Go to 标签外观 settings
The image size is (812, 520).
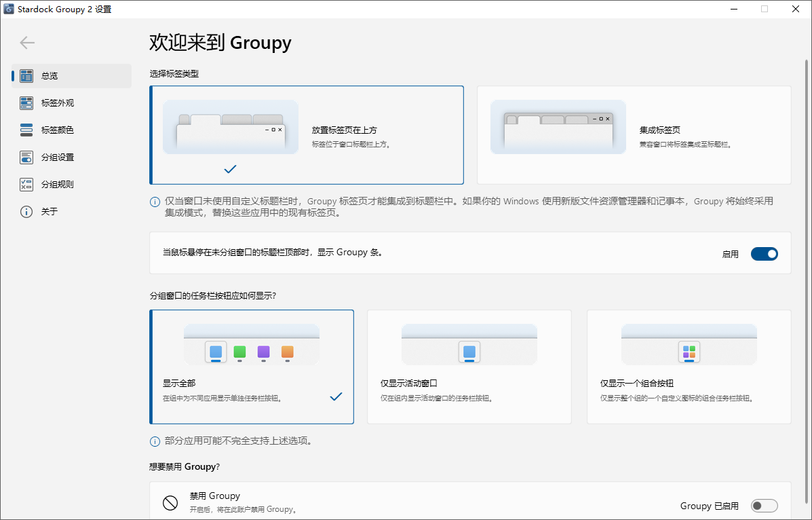[x=71, y=103]
